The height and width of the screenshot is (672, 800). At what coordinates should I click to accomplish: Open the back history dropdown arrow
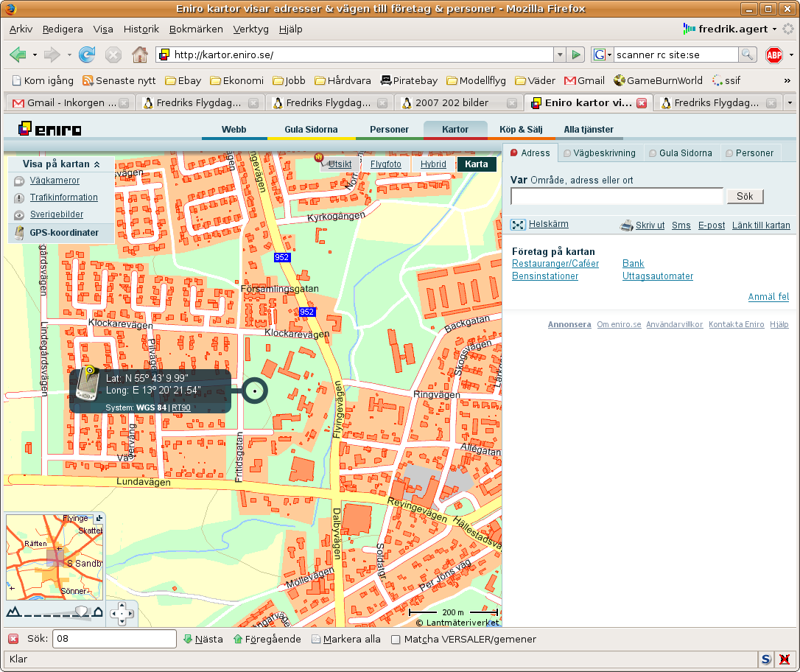[35, 55]
